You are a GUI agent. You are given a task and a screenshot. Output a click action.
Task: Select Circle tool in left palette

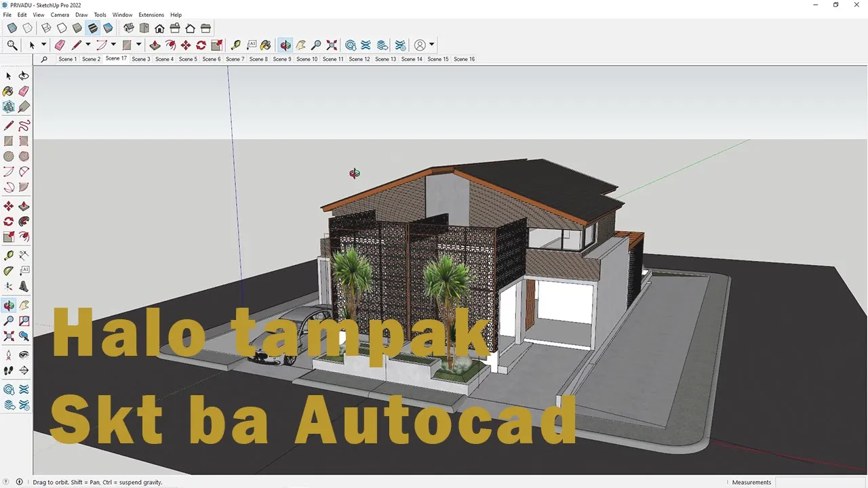(x=8, y=157)
